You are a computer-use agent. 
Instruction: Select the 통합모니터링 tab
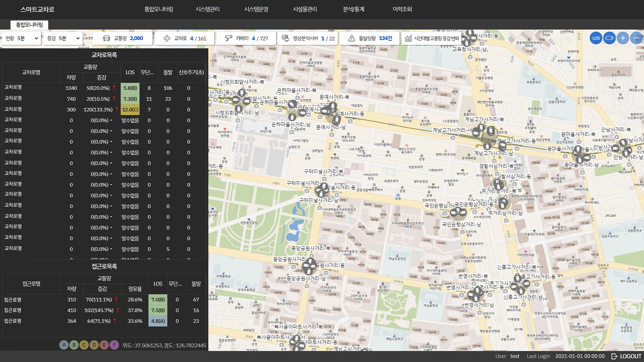[30, 24]
